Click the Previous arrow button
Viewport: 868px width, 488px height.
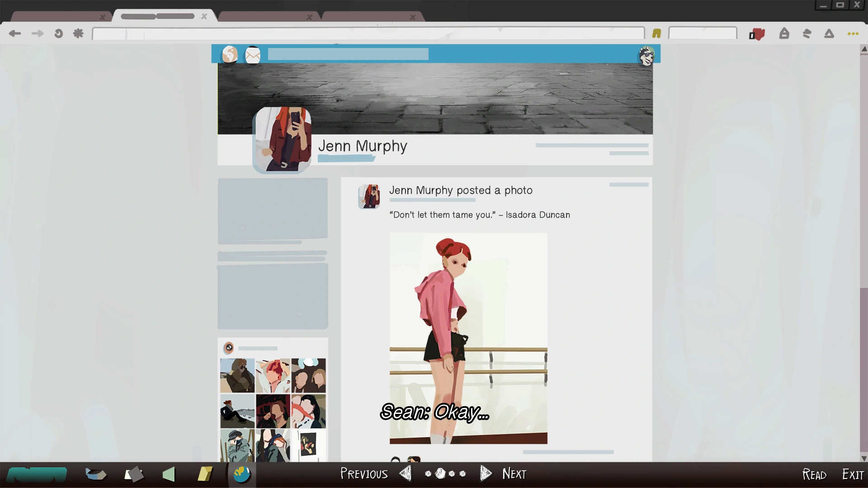coord(406,473)
